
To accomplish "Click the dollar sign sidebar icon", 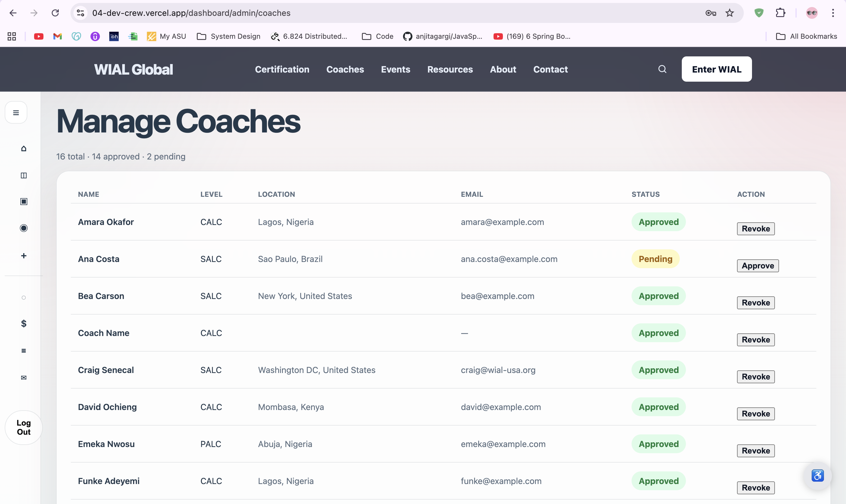I will point(23,323).
